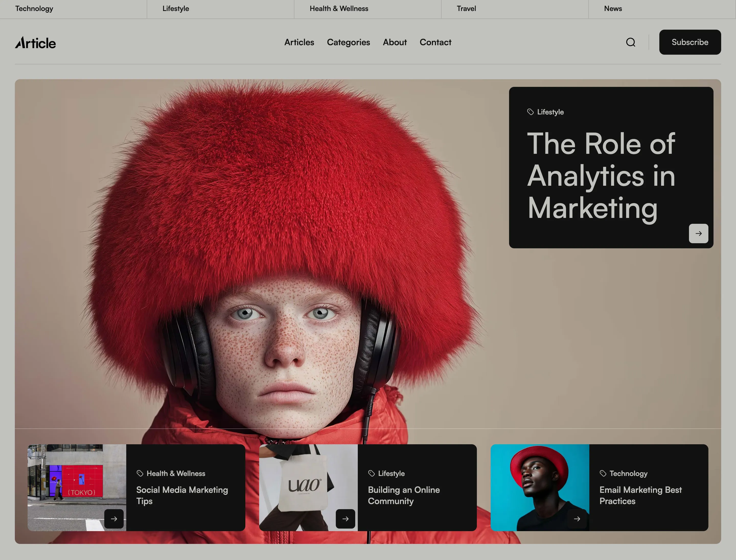Open the Contact page link

tap(435, 42)
